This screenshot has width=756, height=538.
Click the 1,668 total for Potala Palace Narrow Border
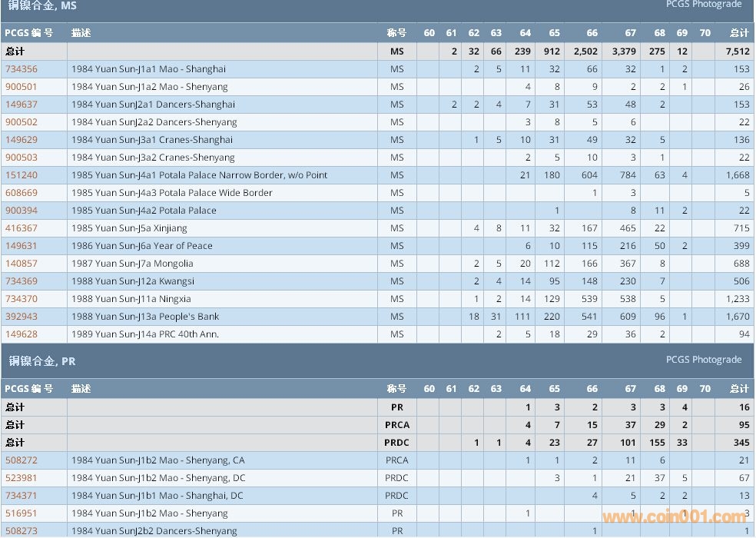tap(737, 175)
